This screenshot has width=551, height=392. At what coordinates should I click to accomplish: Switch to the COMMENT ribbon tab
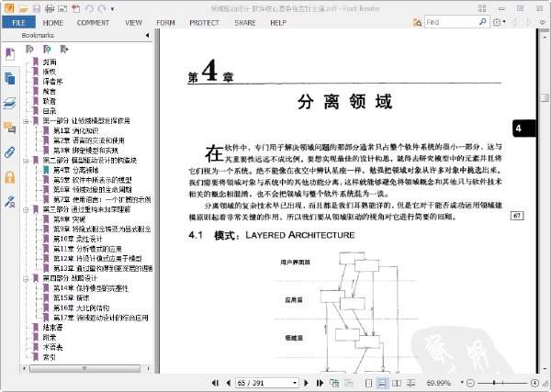93,22
